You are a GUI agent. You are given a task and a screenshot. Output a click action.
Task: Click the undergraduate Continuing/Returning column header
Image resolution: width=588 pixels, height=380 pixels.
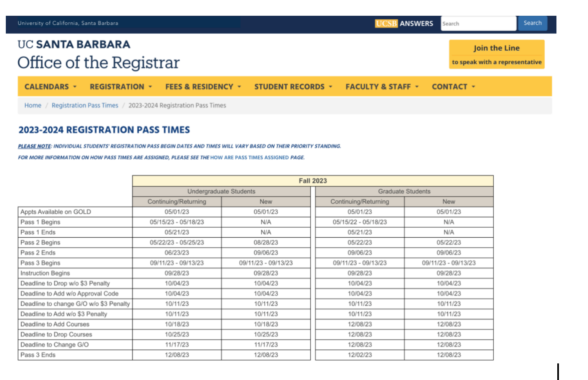(177, 202)
